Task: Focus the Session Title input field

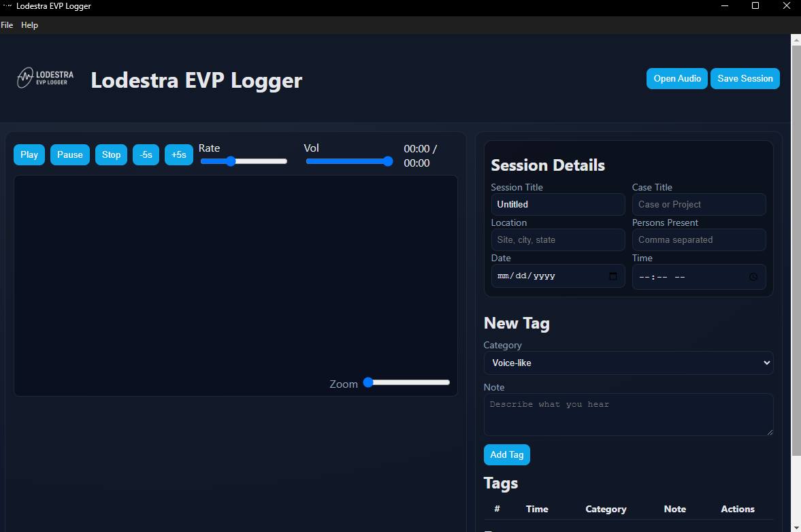Action: click(557, 204)
